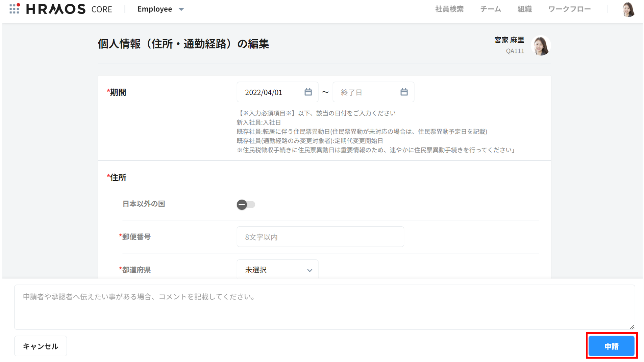Screen dimensions: 644x362
Task: Open the start date calendar picker icon
Action: [308, 92]
